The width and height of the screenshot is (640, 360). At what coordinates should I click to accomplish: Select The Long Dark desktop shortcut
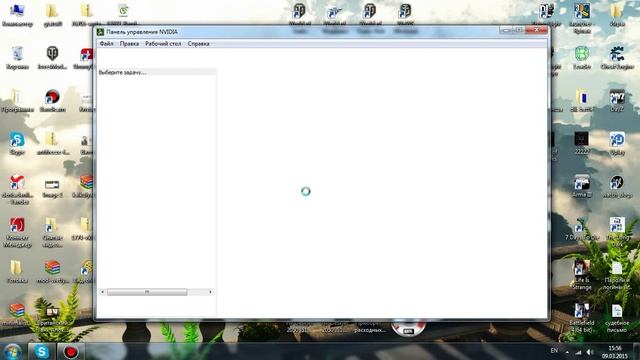tap(617, 231)
